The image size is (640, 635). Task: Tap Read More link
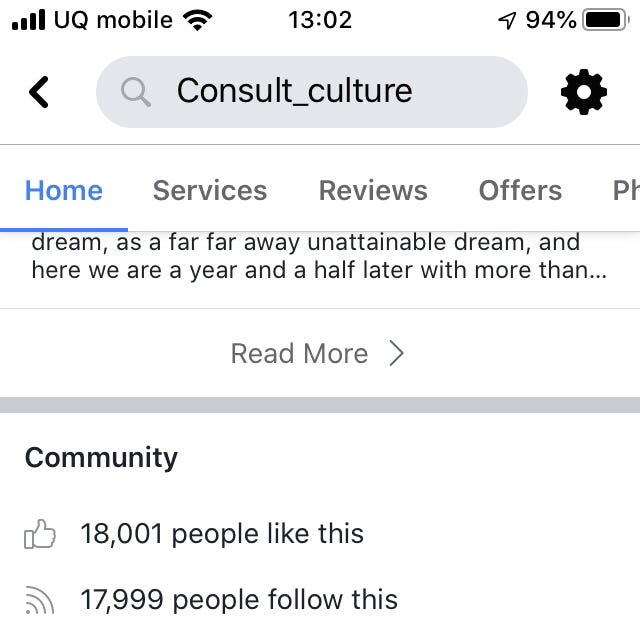click(x=299, y=353)
